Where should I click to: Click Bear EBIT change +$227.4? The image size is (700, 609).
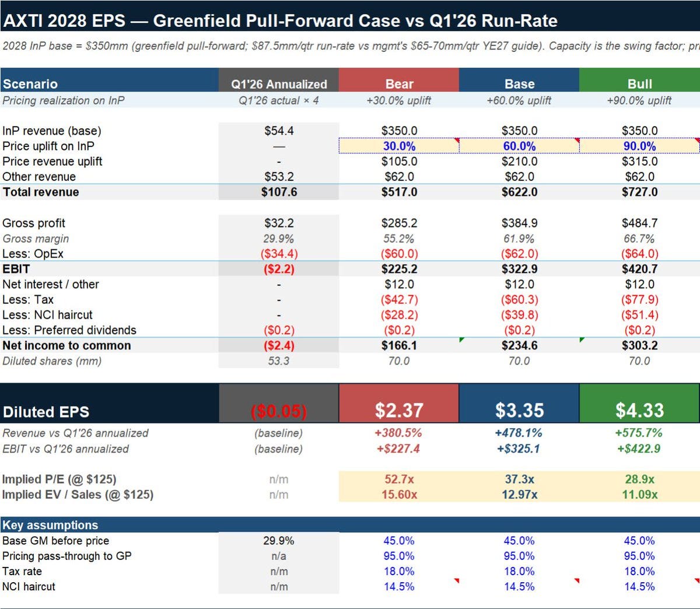point(399,449)
